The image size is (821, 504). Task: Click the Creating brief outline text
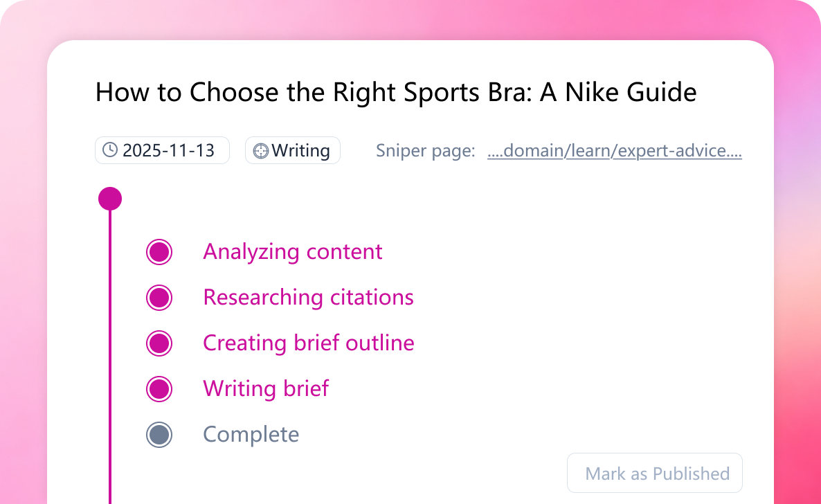pos(308,343)
